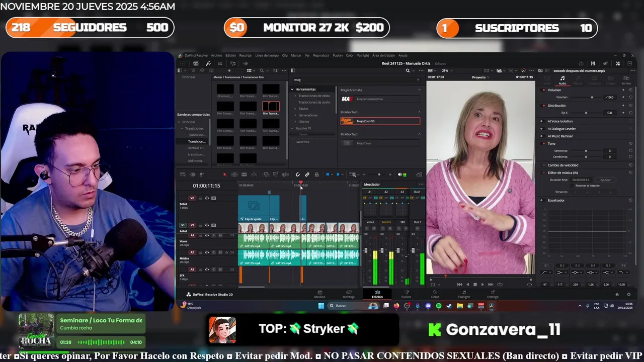This screenshot has width=644, height=362.
Task: Select the MagicAnimateV3Free effect
Action: pos(380,99)
